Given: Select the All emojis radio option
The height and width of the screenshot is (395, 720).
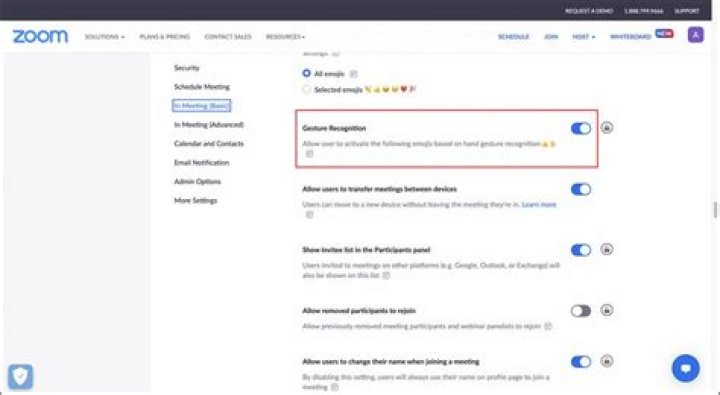Looking at the screenshot, I should pyautogui.click(x=306, y=73).
